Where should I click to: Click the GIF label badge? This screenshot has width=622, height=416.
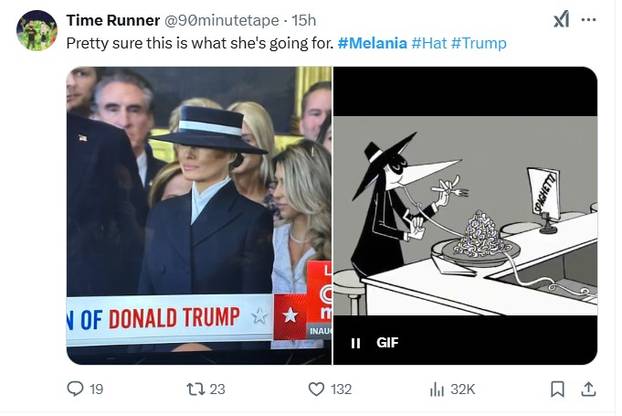pyautogui.click(x=388, y=343)
